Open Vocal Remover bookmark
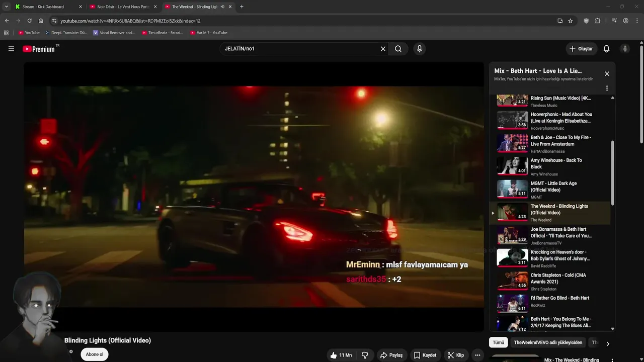This screenshot has height=362, width=644. 114,33
